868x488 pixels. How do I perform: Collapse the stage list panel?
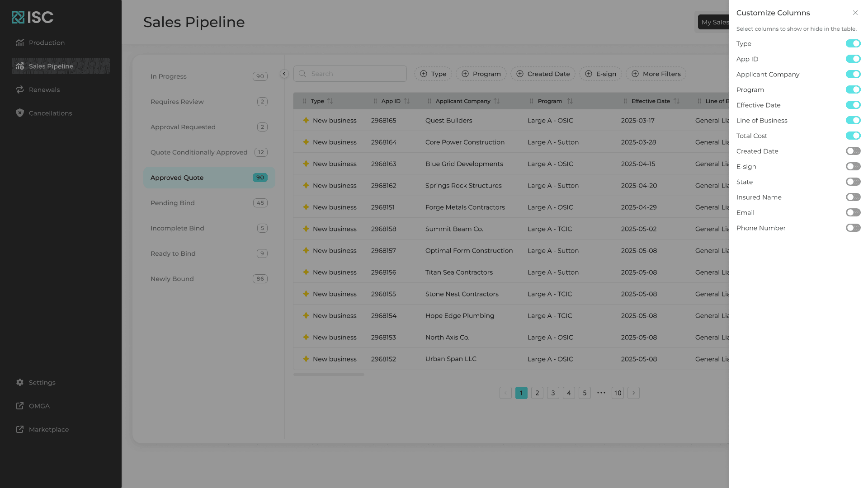pos(284,74)
